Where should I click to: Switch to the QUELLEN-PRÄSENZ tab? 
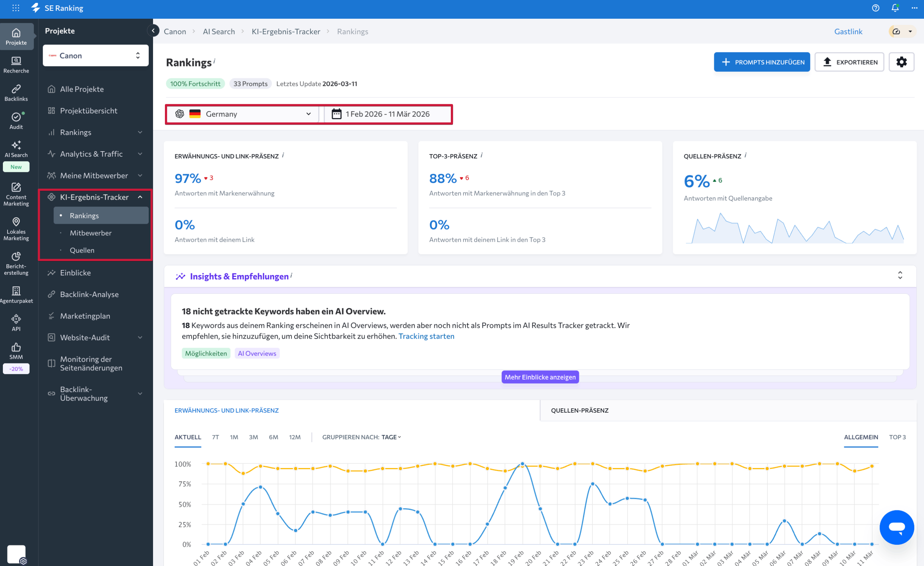tap(579, 410)
